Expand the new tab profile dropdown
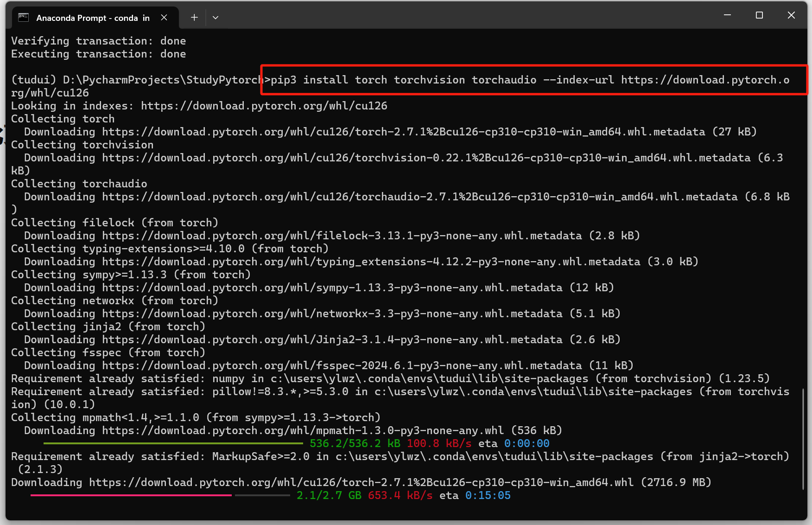Viewport: 812px width, 525px height. pyautogui.click(x=216, y=18)
